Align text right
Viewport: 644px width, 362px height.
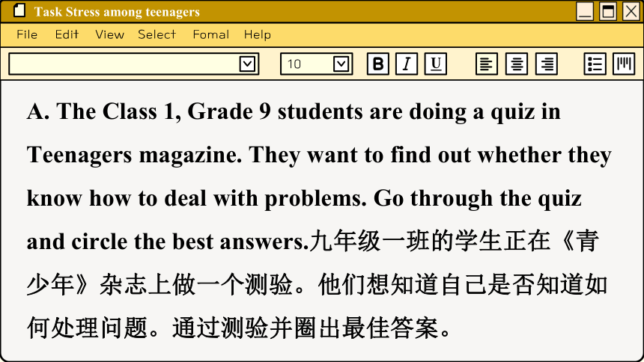(x=547, y=64)
